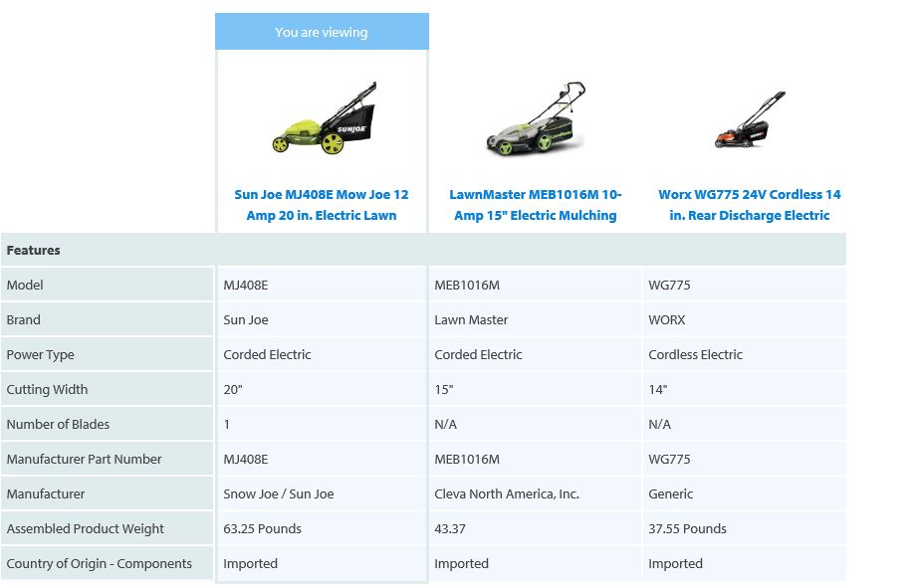The width and height of the screenshot is (908, 588).
Task: Click the MJ408E value in Model row
Action: tap(246, 285)
